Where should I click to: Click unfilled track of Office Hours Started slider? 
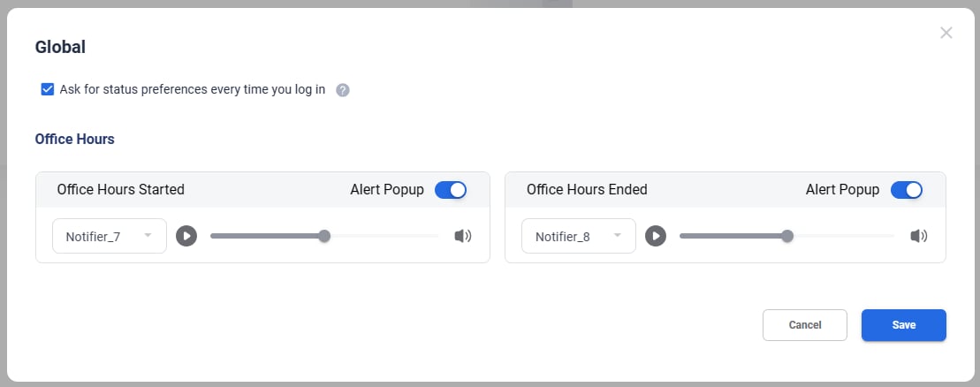[384, 236]
